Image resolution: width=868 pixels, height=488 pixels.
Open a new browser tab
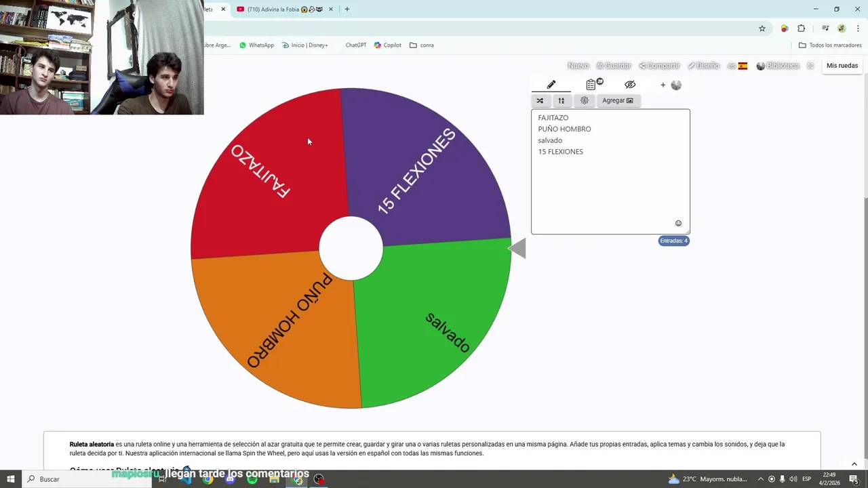click(x=347, y=9)
